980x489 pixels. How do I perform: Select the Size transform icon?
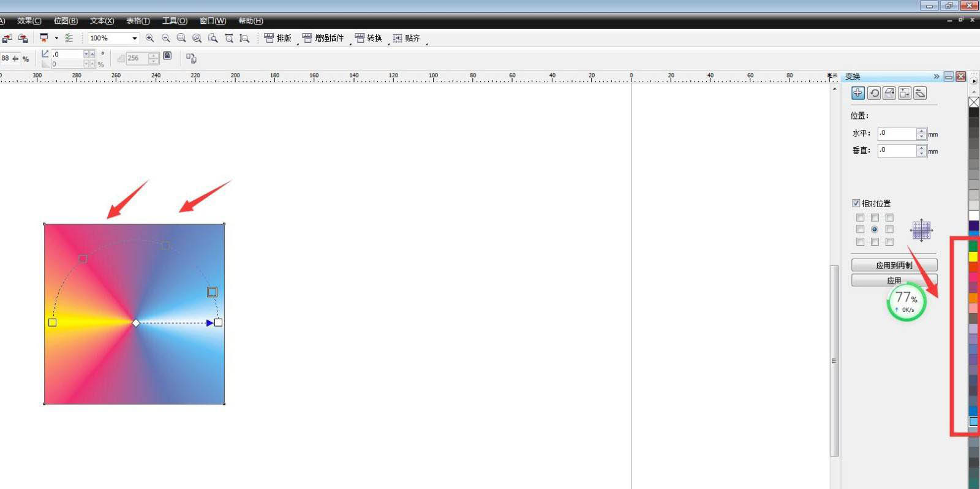click(x=905, y=93)
